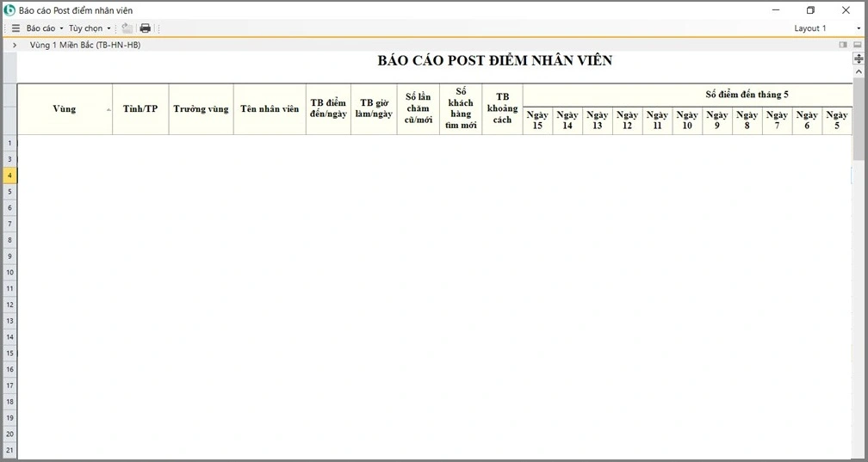This screenshot has width=868, height=462.
Task: Click sort indicator on Vùng column
Action: click(x=108, y=110)
